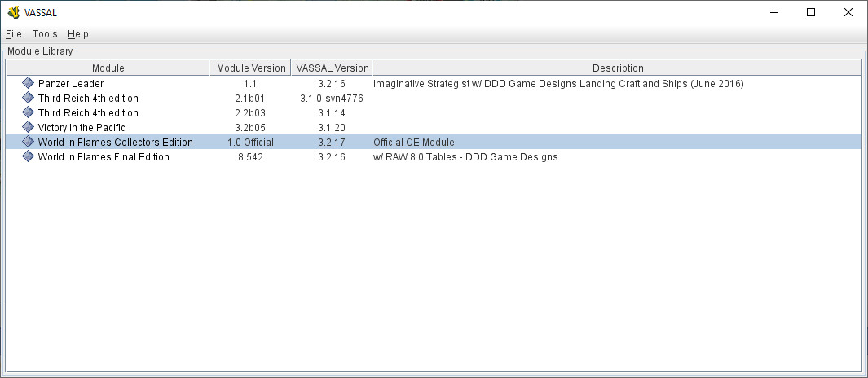Viewport: 868px width, 378px height.
Task: Sort by the Module column header
Action: pos(108,68)
